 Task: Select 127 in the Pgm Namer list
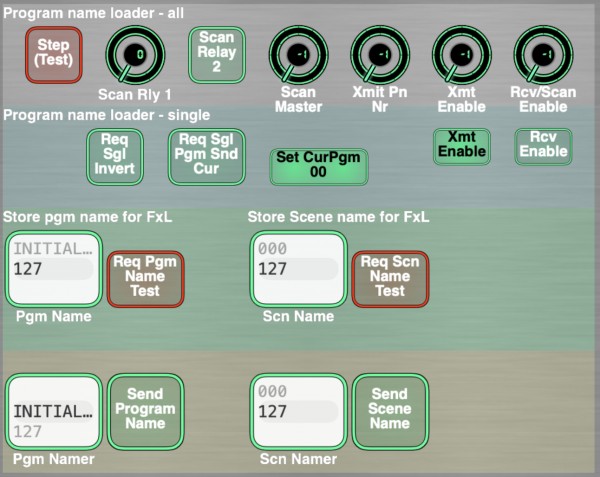(x=28, y=432)
